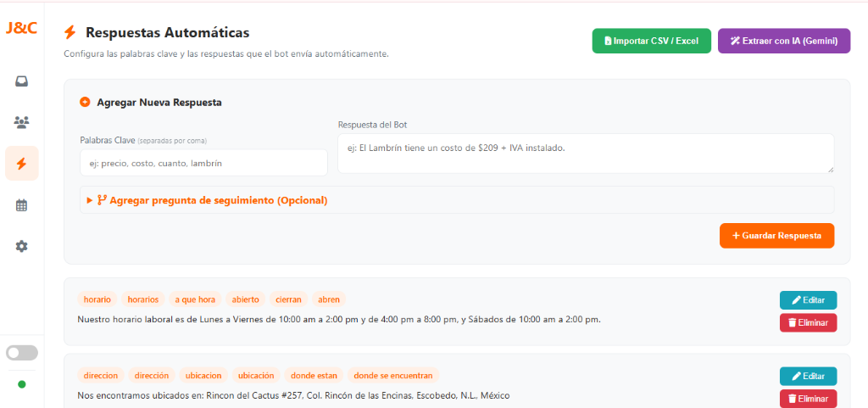Screen dimensions: 868x408
Task: Click the 'dirección' keyword tag with accent
Action: tap(152, 375)
